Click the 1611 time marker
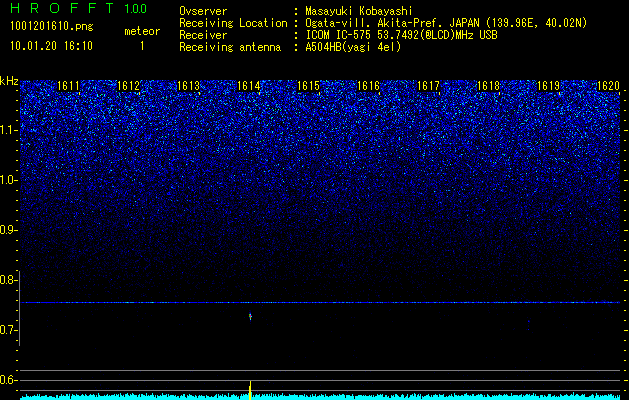629x400 pixels. pyautogui.click(x=69, y=86)
